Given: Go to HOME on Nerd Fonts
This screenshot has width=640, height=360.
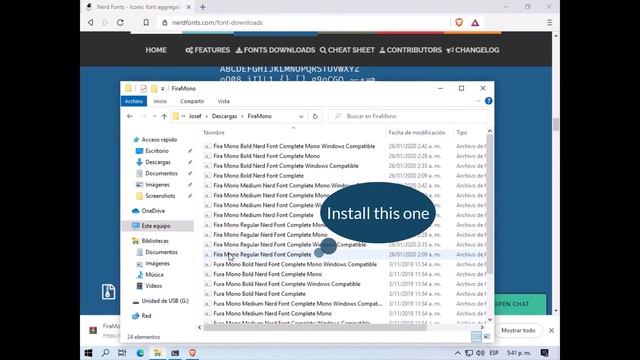Looking at the screenshot, I should tap(156, 50).
